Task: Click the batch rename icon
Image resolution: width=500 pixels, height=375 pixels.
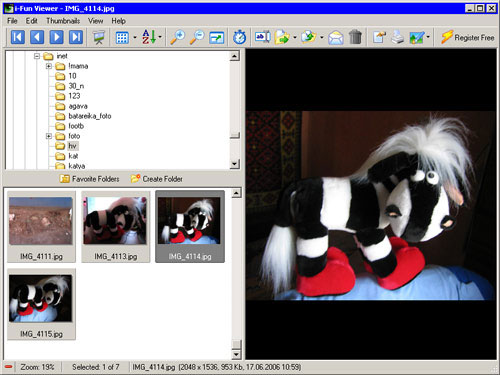Action: point(263,37)
